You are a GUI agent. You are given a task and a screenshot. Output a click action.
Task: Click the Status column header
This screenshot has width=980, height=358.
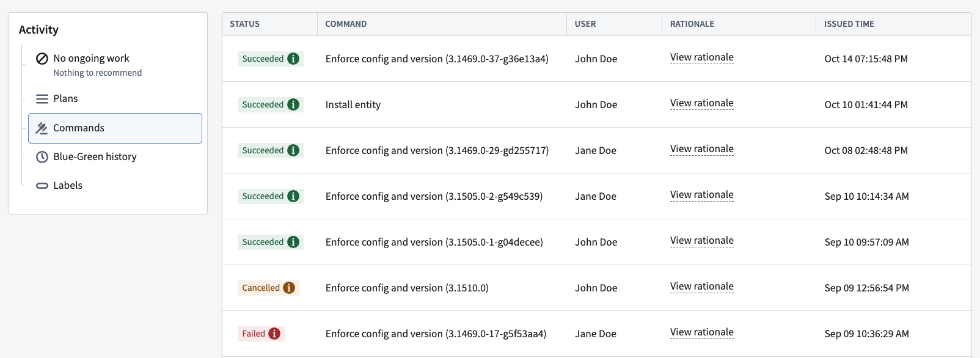click(244, 24)
